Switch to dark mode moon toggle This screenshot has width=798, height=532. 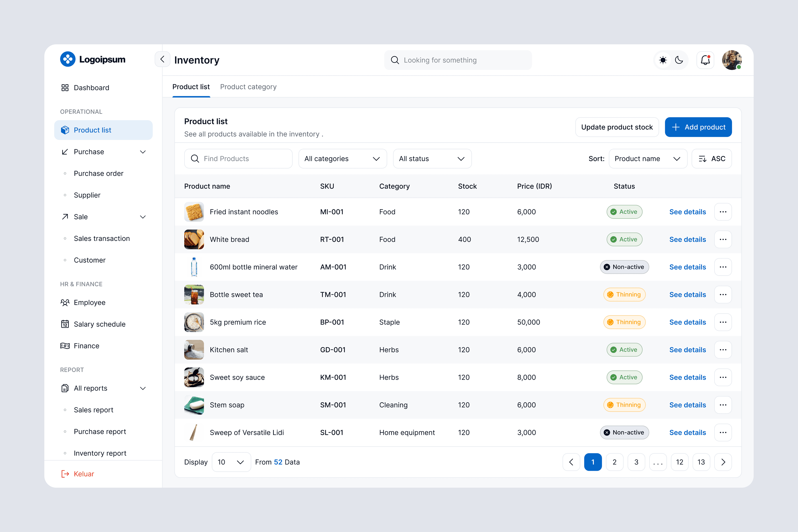click(679, 60)
